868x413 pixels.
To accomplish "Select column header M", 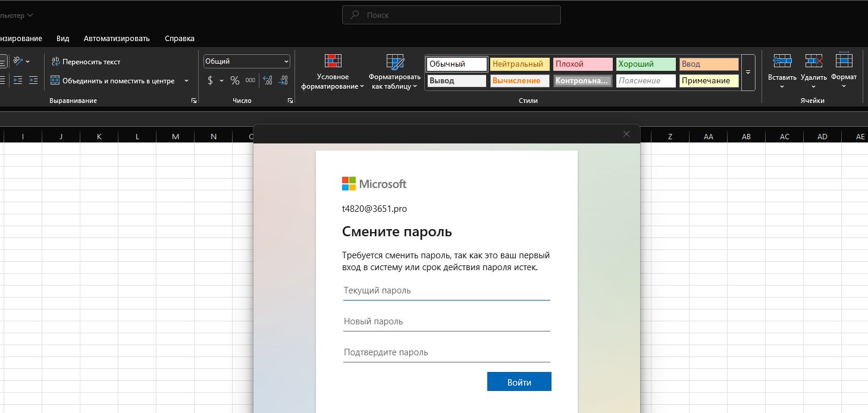I will click(175, 137).
